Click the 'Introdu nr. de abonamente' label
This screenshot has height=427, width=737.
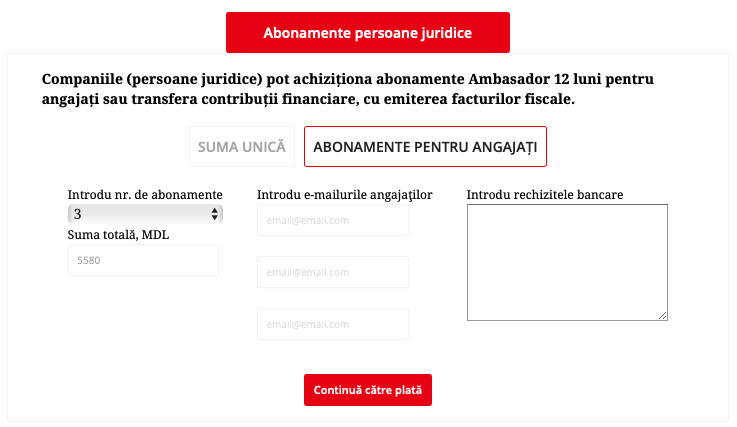click(145, 195)
